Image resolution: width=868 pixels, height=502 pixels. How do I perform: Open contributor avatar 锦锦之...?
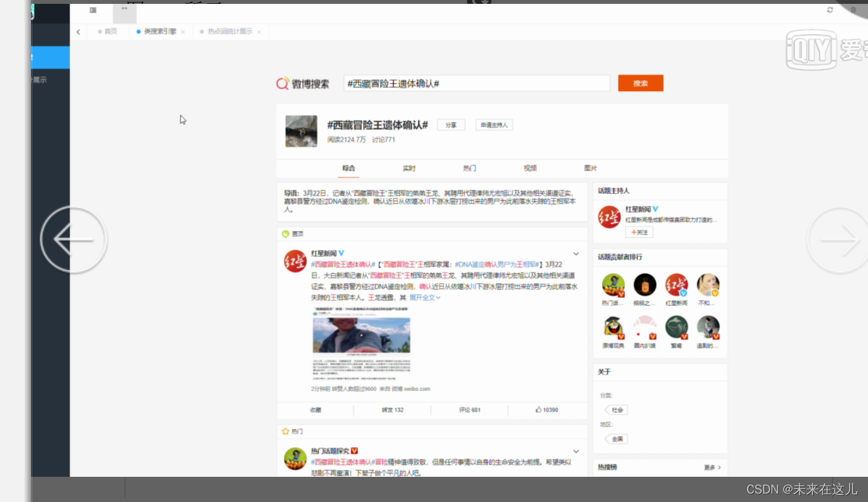pyautogui.click(x=645, y=284)
